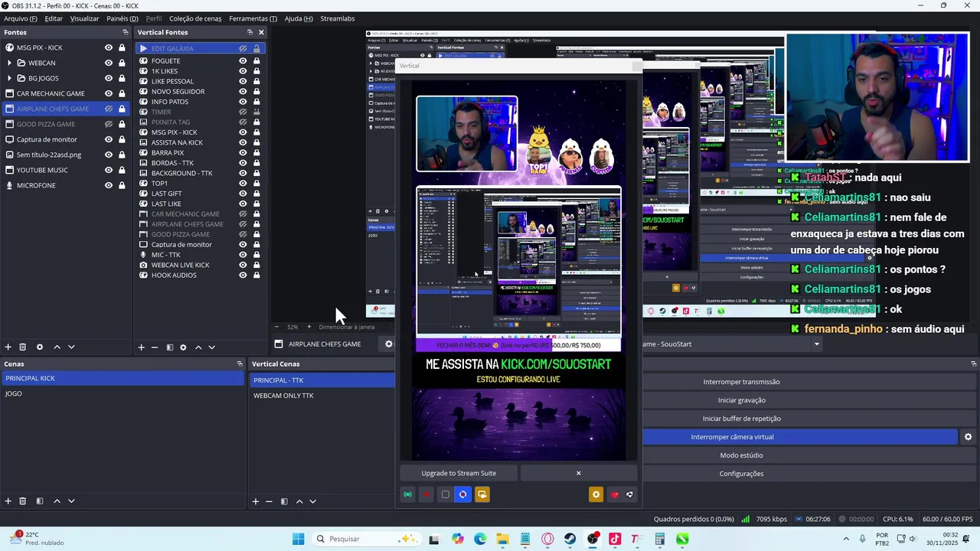Close the Vertical Fontes panel
The width and height of the screenshot is (980, 551).
(261, 32)
